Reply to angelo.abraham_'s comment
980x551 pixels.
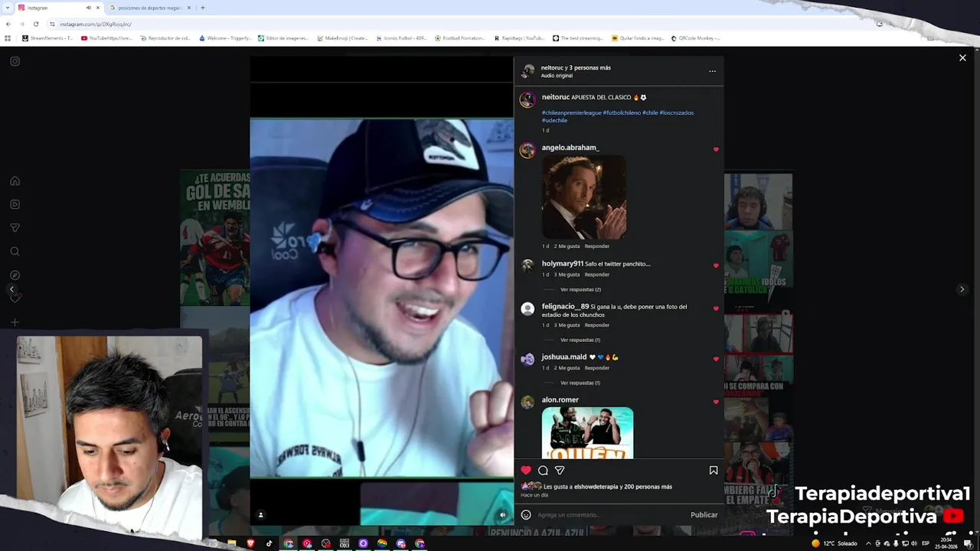pos(596,246)
